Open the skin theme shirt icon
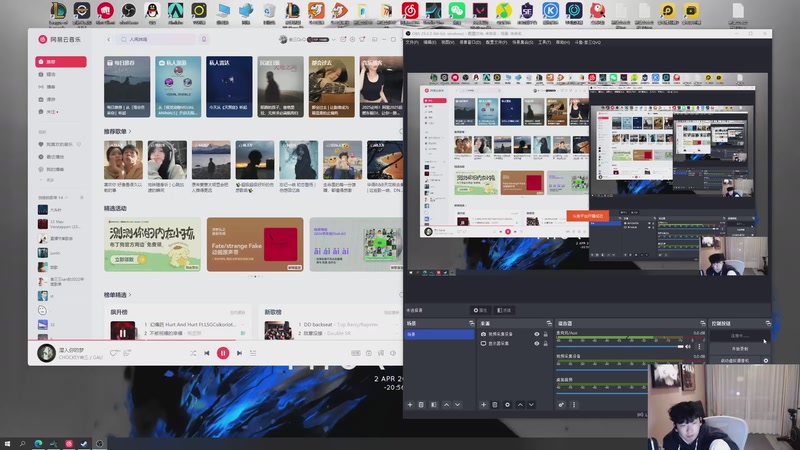Viewport: 800px width, 450px height. click(362, 39)
